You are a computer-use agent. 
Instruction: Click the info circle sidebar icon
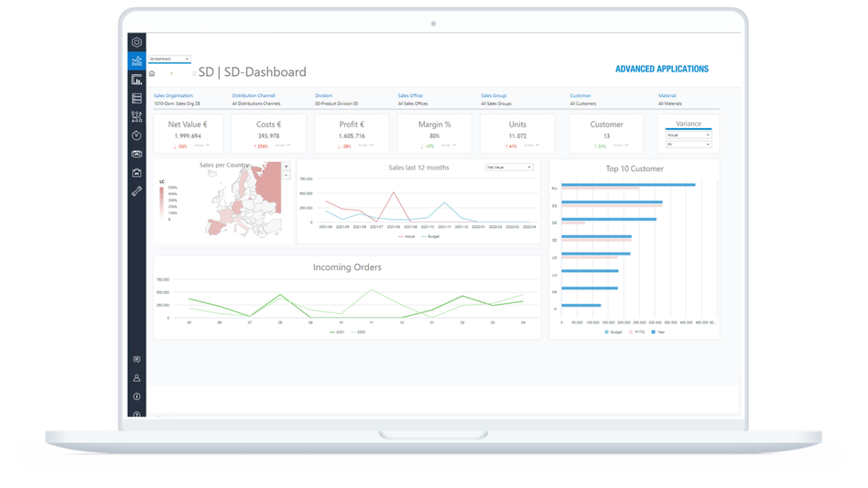137,397
